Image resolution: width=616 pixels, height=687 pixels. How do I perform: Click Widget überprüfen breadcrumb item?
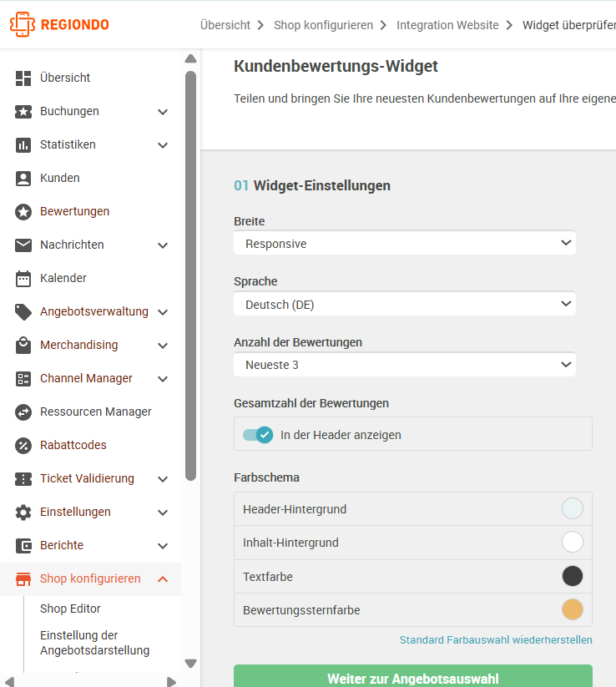click(x=569, y=25)
